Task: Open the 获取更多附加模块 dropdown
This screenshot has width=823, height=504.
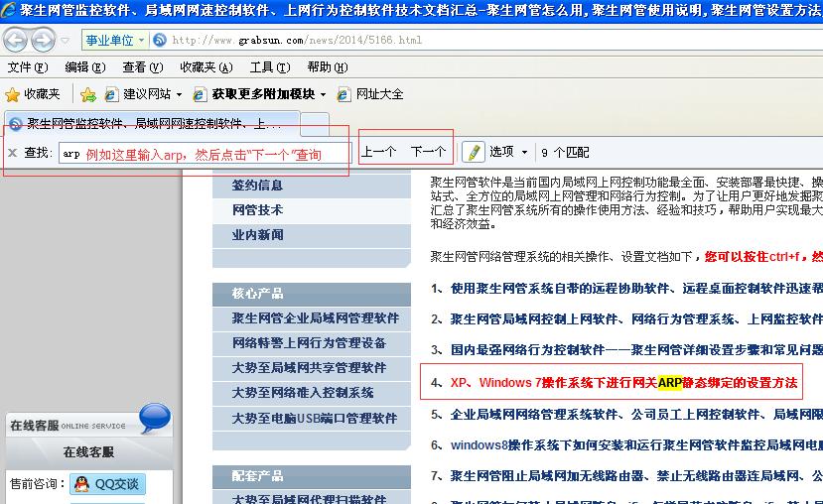Action: click(x=266, y=94)
